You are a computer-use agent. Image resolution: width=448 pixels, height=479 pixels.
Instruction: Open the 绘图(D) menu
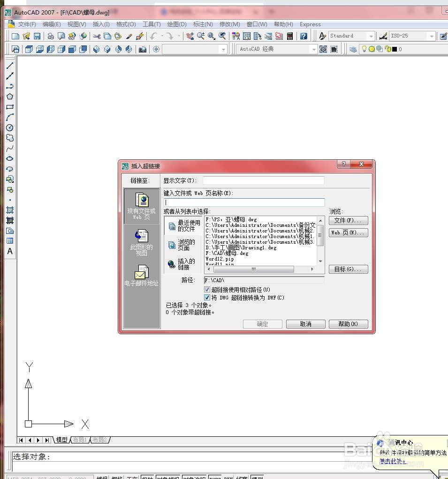point(177,24)
